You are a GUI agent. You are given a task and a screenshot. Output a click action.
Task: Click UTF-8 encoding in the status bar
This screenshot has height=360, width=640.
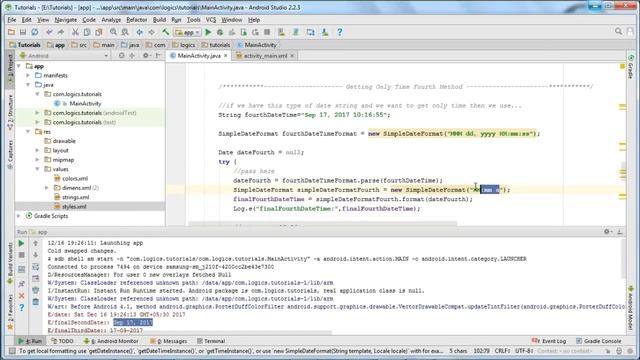[x=524, y=351]
